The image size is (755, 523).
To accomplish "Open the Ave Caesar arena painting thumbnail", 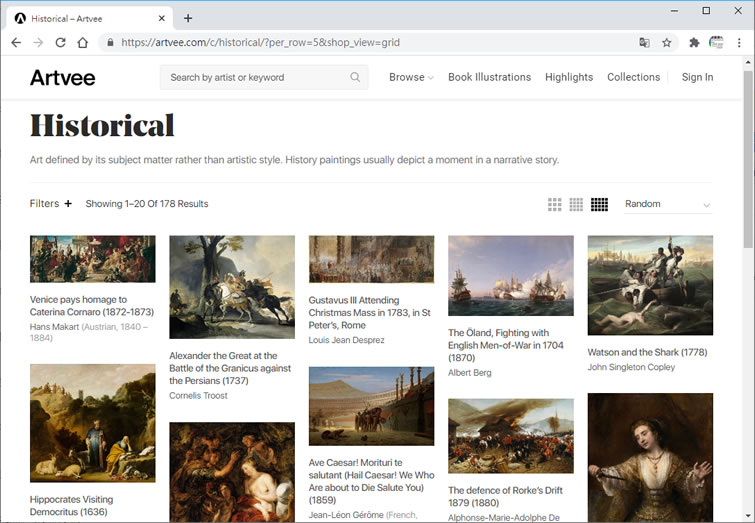I will coord(371,406).
